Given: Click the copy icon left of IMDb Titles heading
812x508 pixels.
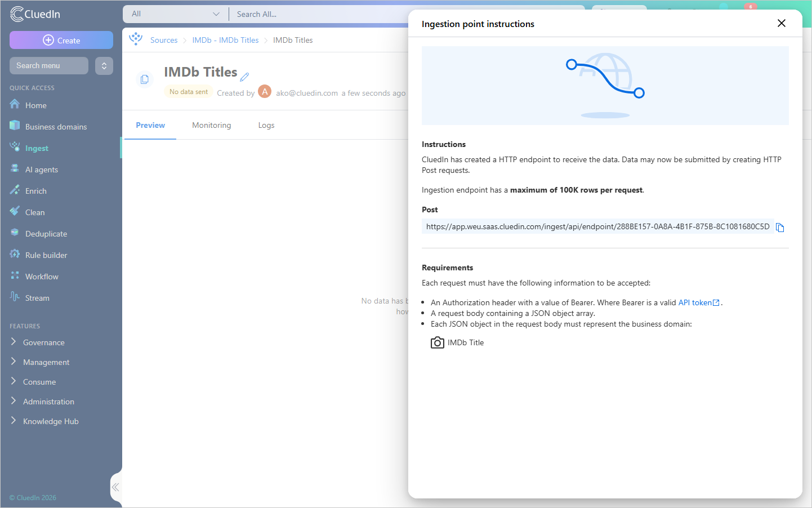Looking at the screenshot, I should coord(145,79).
